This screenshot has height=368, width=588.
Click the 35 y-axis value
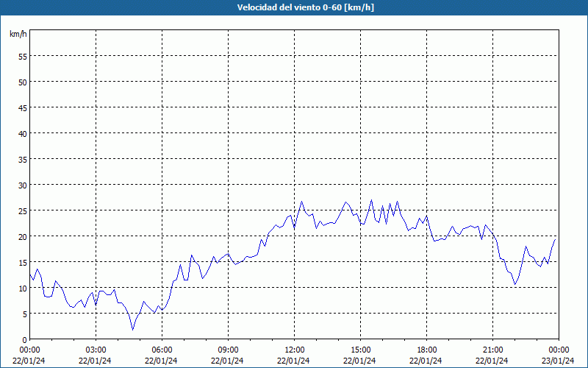pyautogui.click(x=23, y=159)
